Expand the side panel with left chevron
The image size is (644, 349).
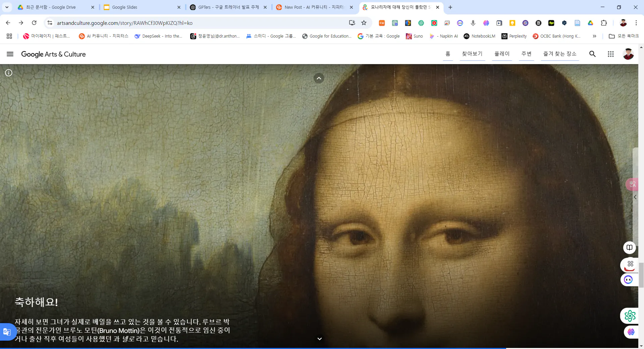(x=635, y=197)
